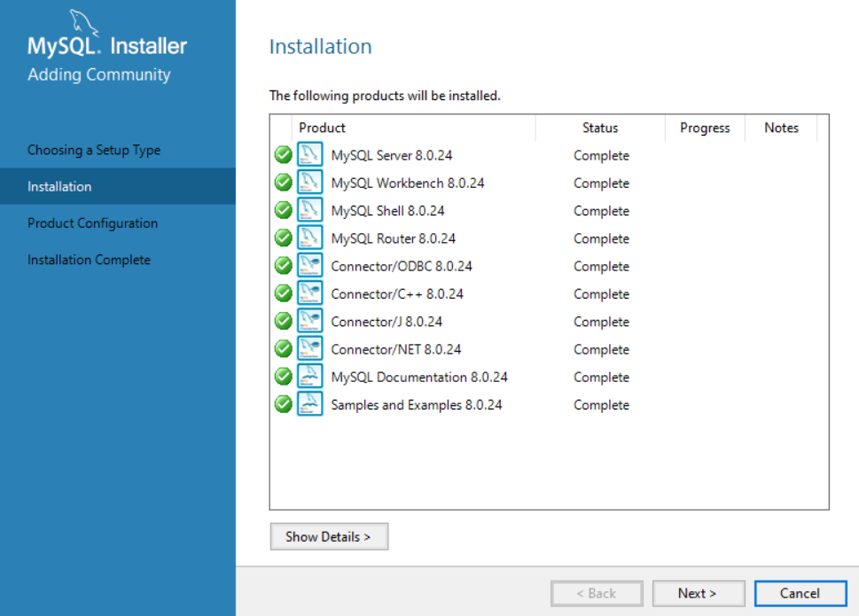The image size is (859, 616).
Task: Click the MySQL Router product icon
Action: 309,238
